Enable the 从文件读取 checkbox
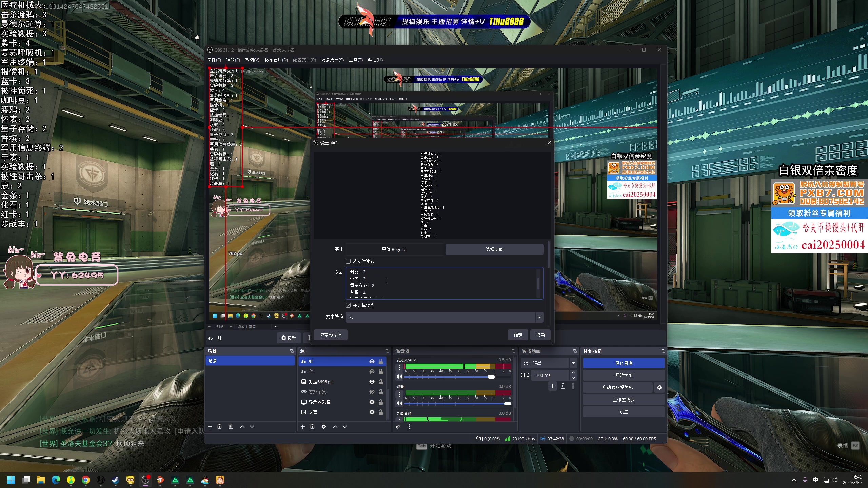The image size is (868, 488). click(x=348, y=261)
